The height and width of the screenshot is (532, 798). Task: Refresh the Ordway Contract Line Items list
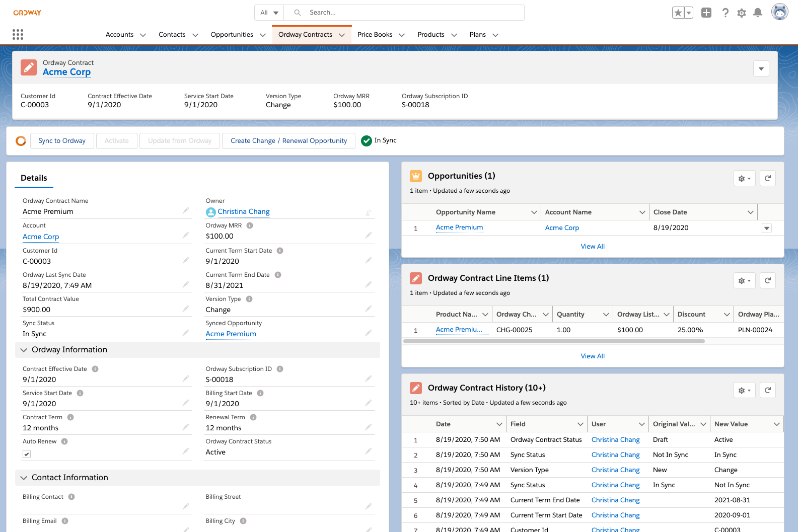[x=767, y=280]
